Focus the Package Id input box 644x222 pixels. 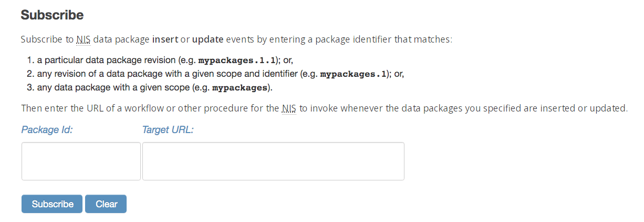pos(81,161)
